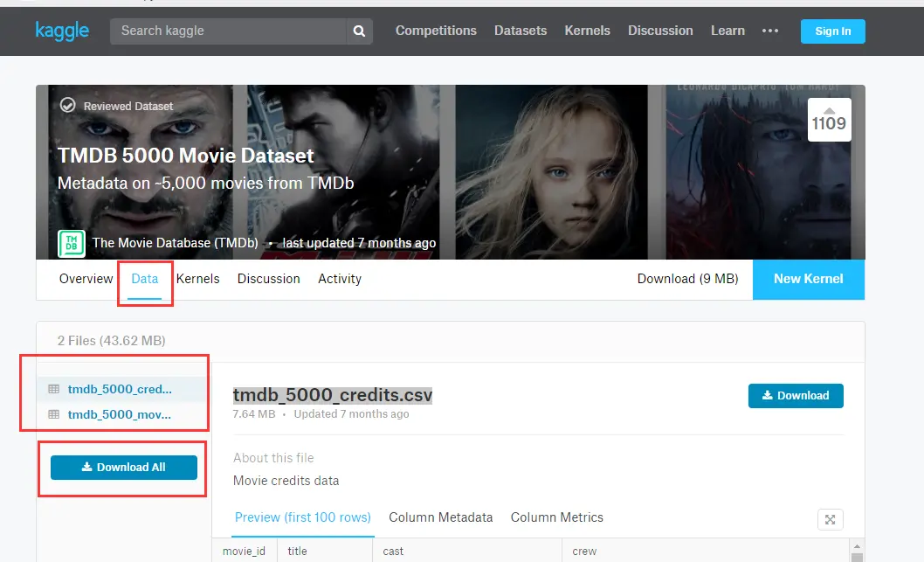Select tmdb_5000_mov... file in list

[x=120, y=414]
